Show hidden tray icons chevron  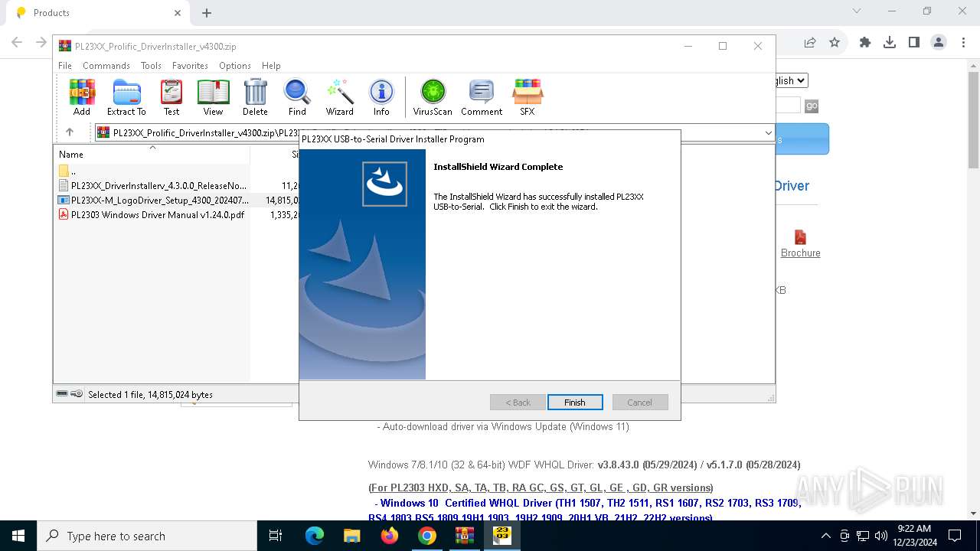pyautogui.click(x=825, y=536)
